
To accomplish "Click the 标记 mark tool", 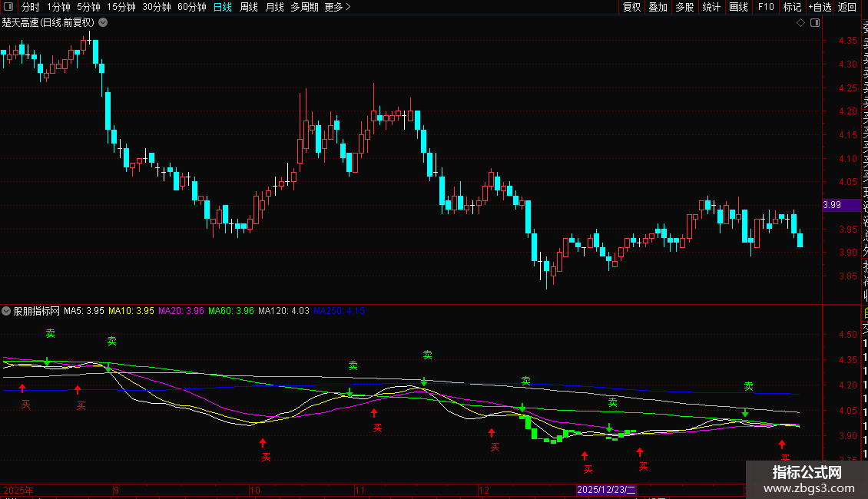I will click(792, 7).
